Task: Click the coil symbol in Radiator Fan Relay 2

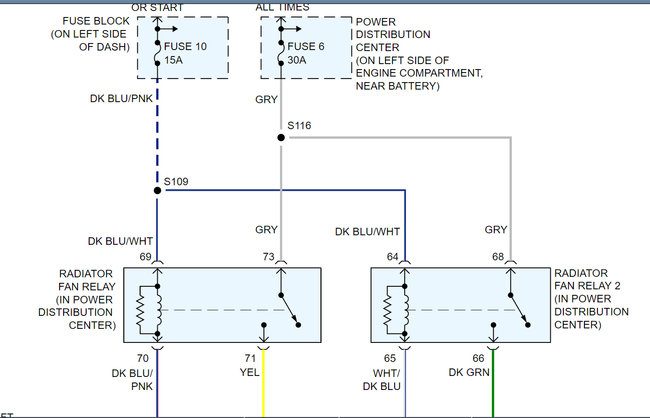Action: click(x=405, y=310)
